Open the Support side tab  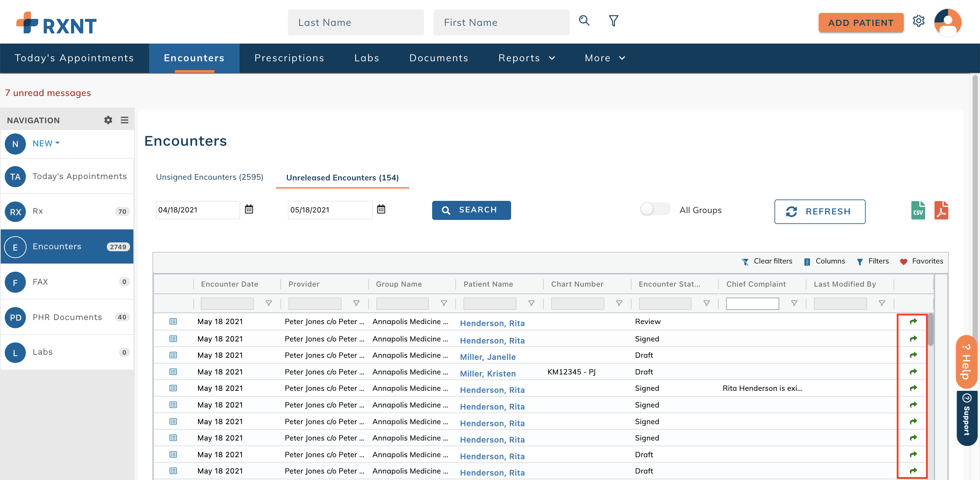966,418
